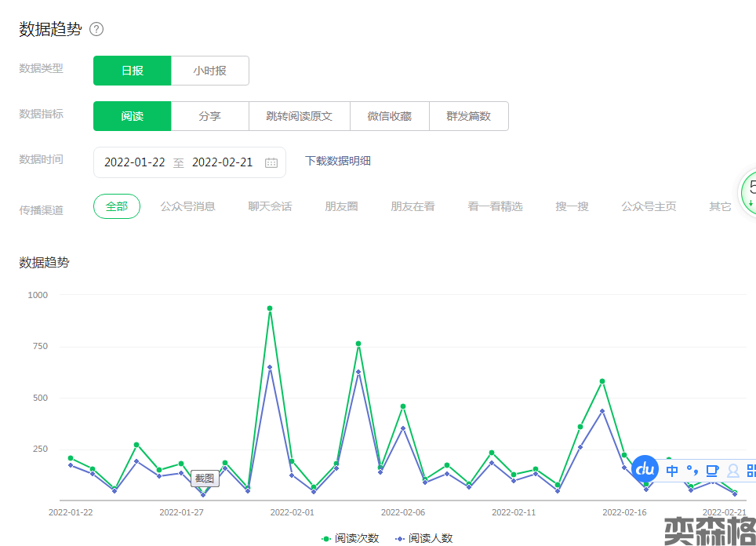The image size is (756, 546).
Task: Open the calendar icon in date range field
Action: point(271,162)
